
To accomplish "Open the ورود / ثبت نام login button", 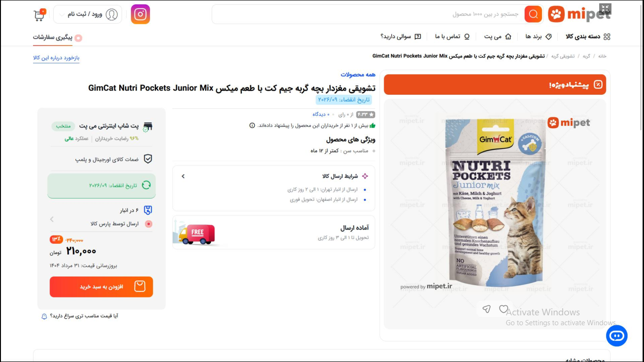I will (x=88, y=15).
